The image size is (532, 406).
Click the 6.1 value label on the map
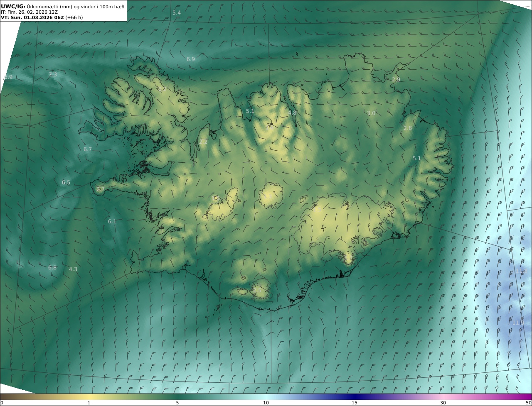112,222
